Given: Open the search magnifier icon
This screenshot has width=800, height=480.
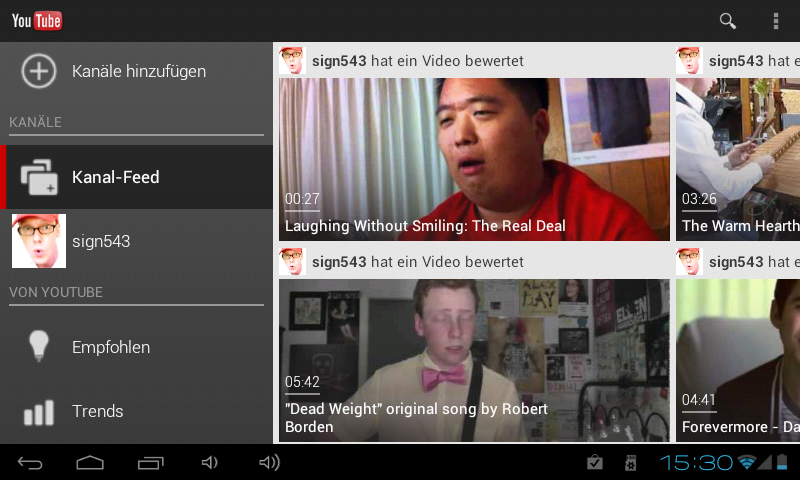Looking at the screenshot, I should tap(728, 21).
